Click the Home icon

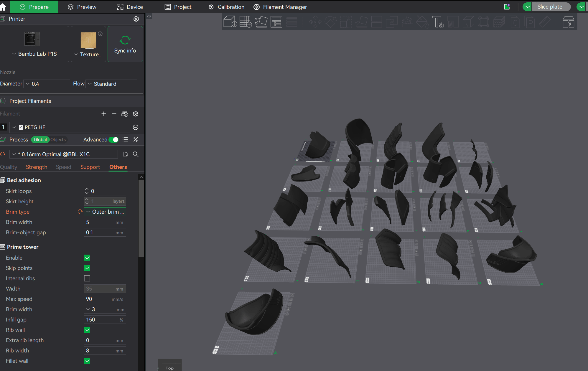pos(3,7)
